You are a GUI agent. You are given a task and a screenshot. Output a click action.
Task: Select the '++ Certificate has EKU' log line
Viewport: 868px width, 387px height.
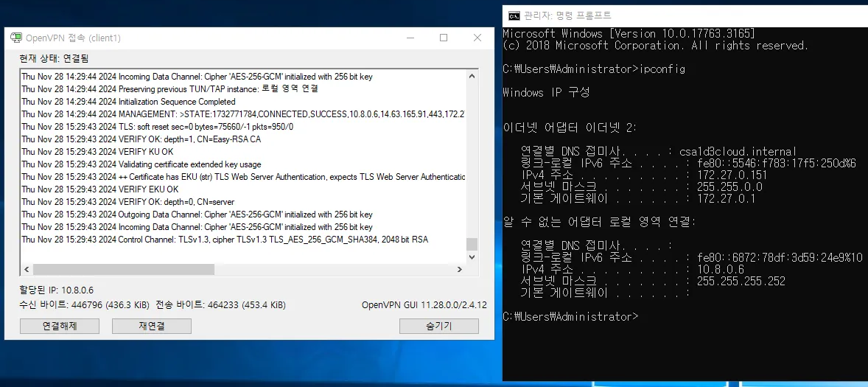pyautogui.click(x=243, y=177)
